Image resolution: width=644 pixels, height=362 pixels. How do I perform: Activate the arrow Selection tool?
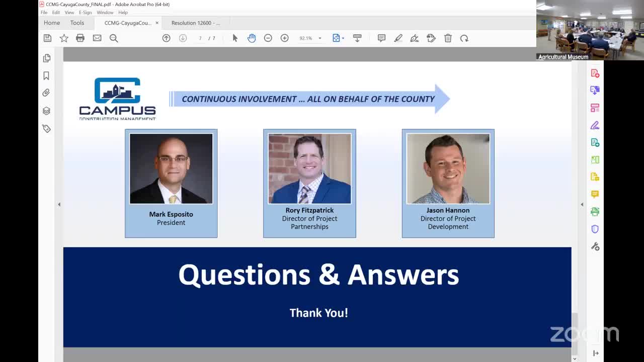pos(235,38)
